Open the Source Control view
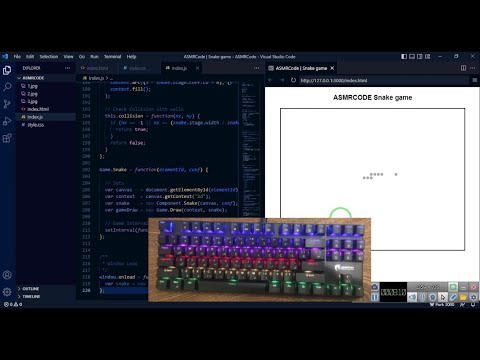The image size is (480, 360). (x=7, y=104)
